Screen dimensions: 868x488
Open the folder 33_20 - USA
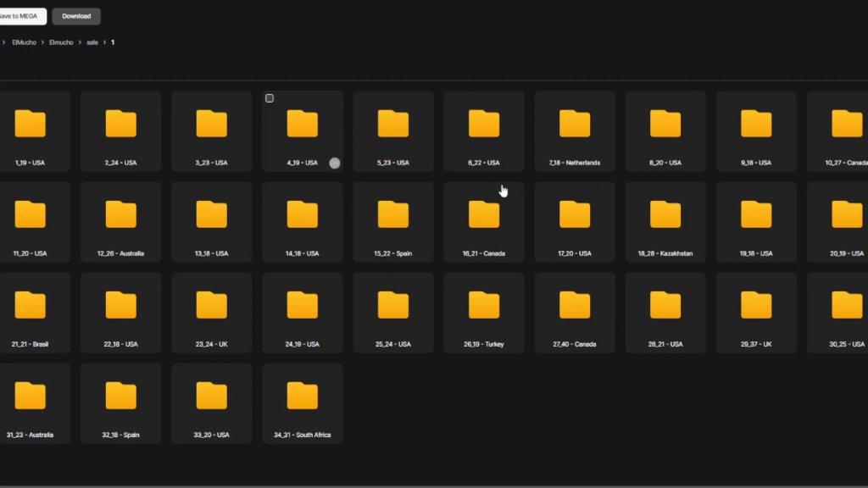211,403
